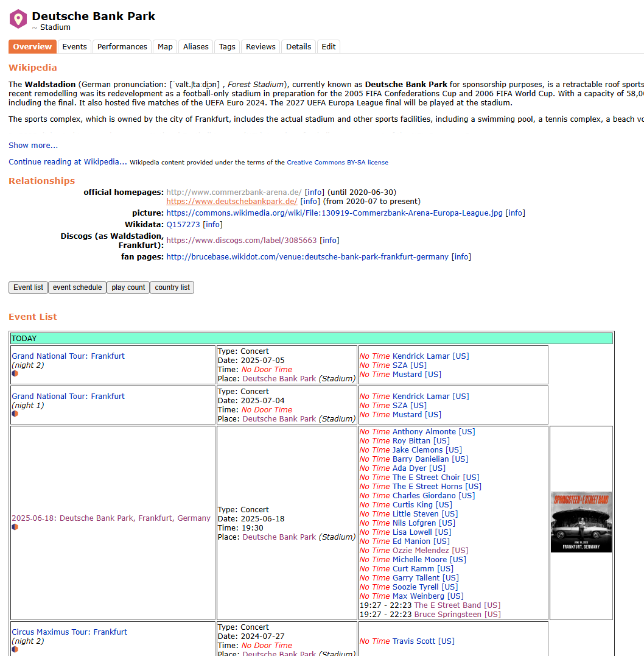Image resolution: width=644 pixels, height=656 pixels.
Task: Go to the Aliases tab
Action: click(195, 47)
